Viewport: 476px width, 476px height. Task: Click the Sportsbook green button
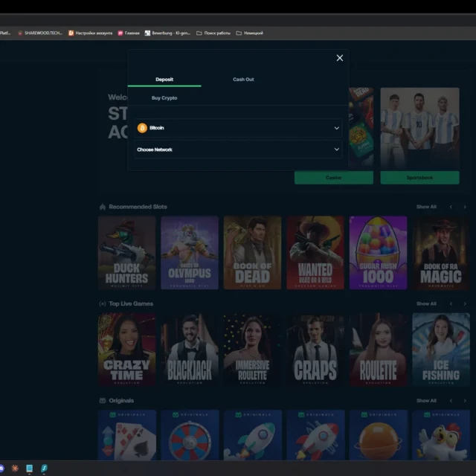(x=419, y=178)
